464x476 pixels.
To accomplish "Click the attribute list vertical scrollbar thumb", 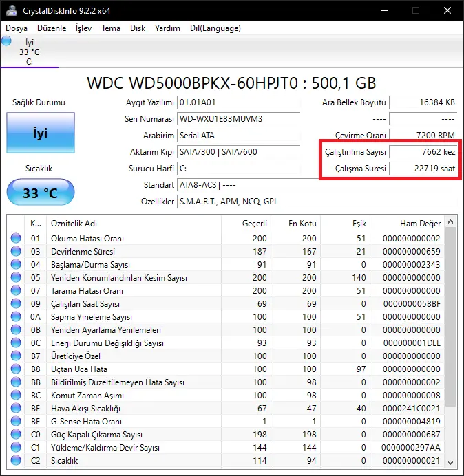I will pos(451,316).
